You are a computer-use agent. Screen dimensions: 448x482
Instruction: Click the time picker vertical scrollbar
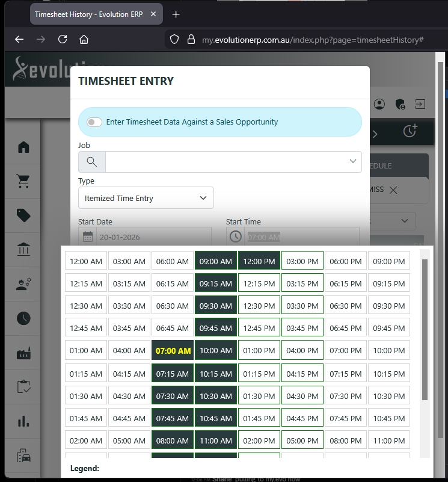pos(425,330)
